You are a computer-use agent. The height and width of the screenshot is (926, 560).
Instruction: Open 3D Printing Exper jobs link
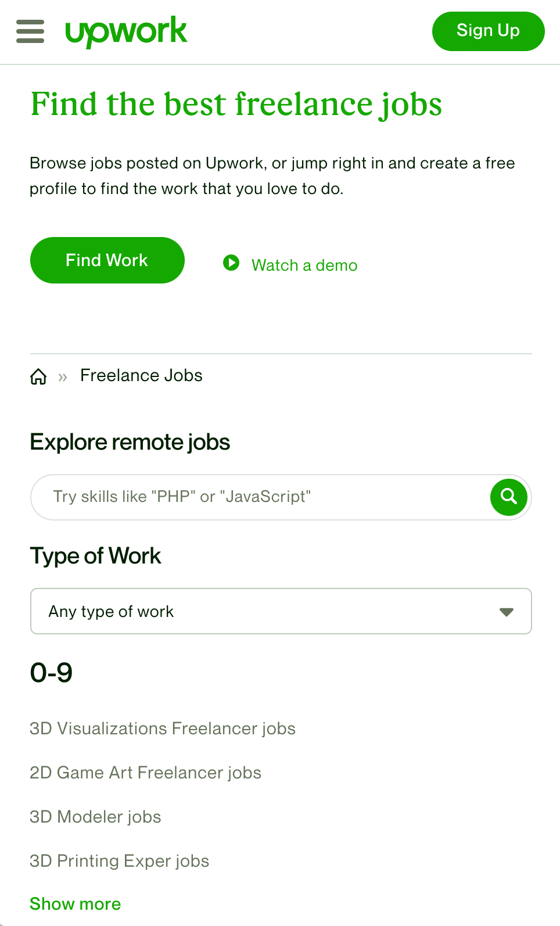(x=119, y=861)
